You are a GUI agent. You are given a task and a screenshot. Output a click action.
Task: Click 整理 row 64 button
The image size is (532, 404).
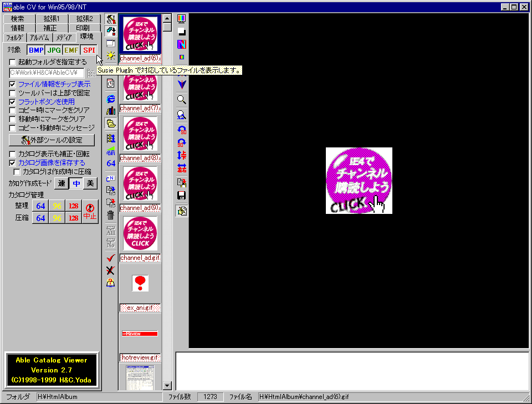click(x=40, y=206)
